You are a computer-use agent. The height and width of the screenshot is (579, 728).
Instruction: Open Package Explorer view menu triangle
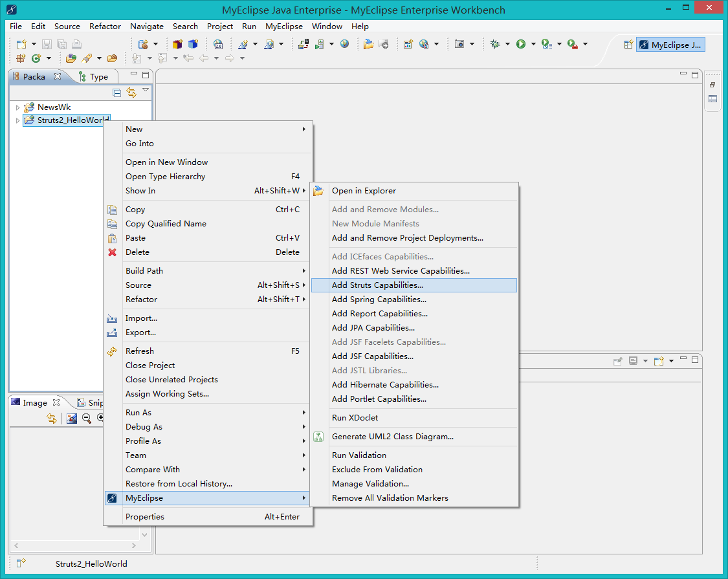pos(146,90)
